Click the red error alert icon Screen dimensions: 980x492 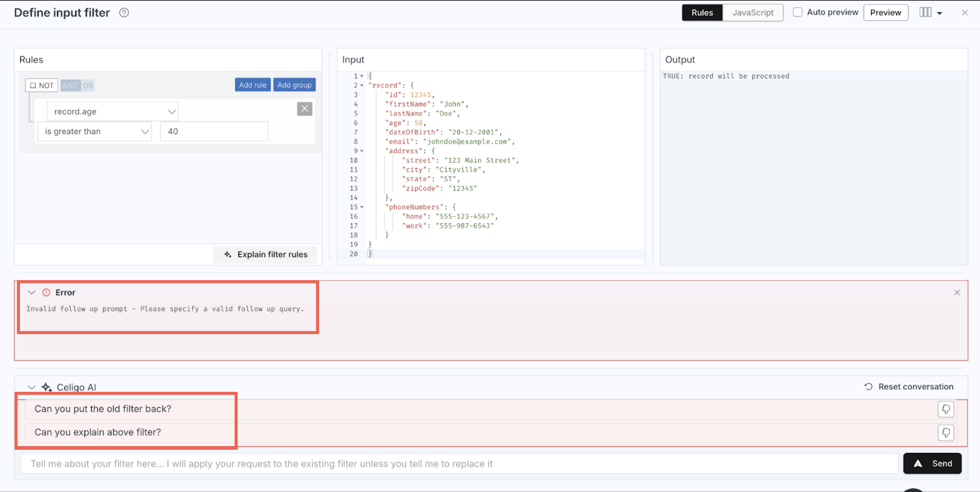pos(46,293)
